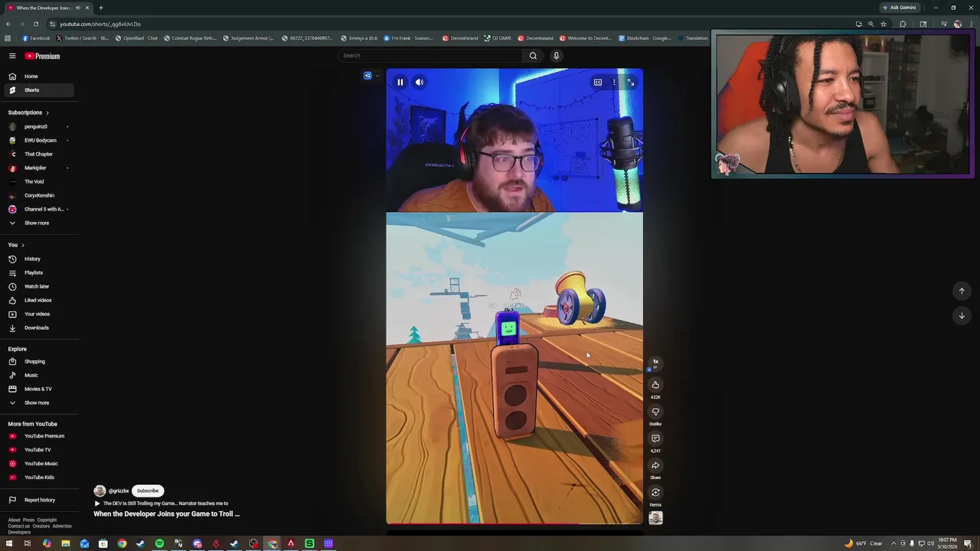Screen dimensions: 980x551
Task: Open Report history
Action: coord(38,500)
